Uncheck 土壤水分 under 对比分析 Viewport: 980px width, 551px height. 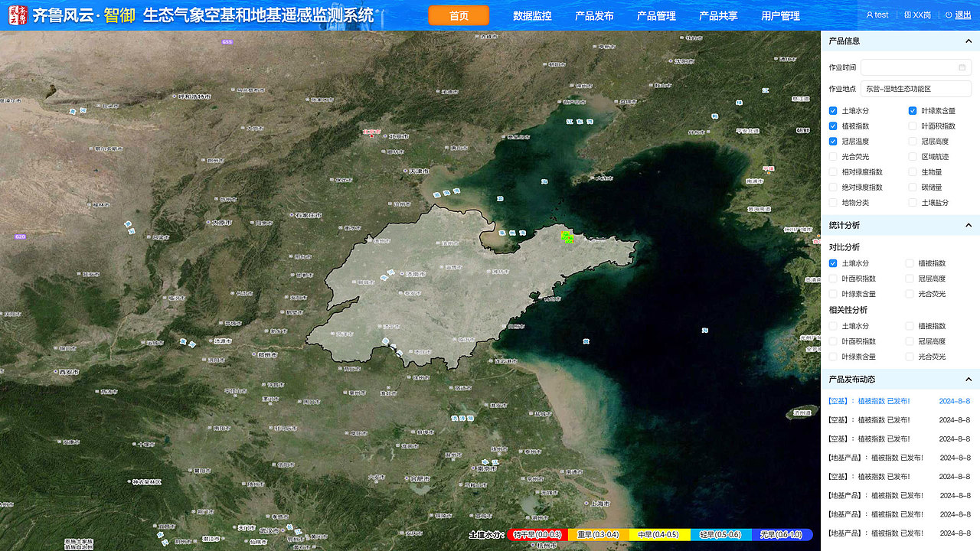(x=833, y=263)
